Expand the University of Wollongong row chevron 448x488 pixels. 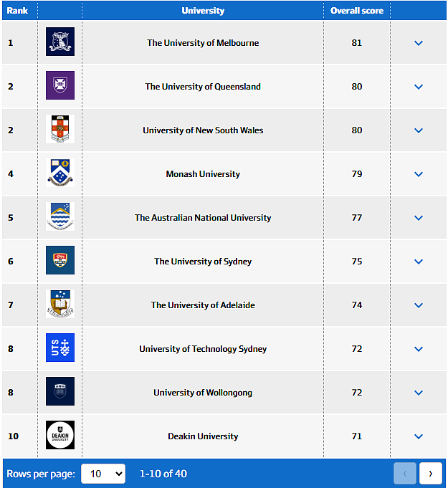click(x=419, y=393)
